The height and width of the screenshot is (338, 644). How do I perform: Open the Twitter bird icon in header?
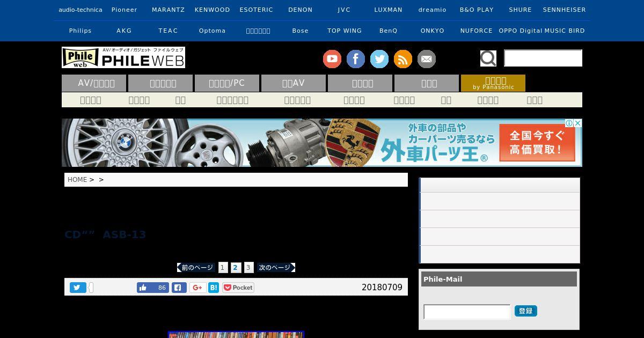pyautogui.click(x=379, y=59)
